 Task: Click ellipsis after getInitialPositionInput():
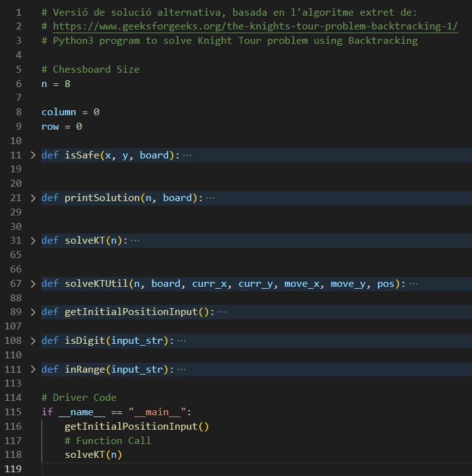click(222, 312)
